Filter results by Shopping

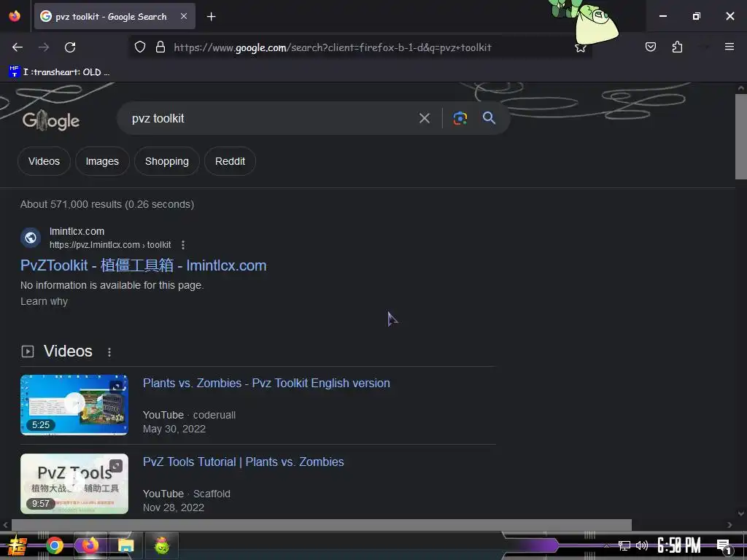(167, 161)
